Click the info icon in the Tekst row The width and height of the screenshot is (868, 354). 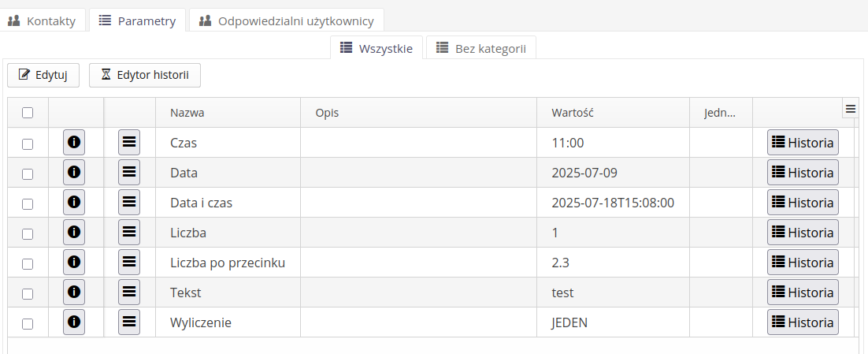[74, 293]
